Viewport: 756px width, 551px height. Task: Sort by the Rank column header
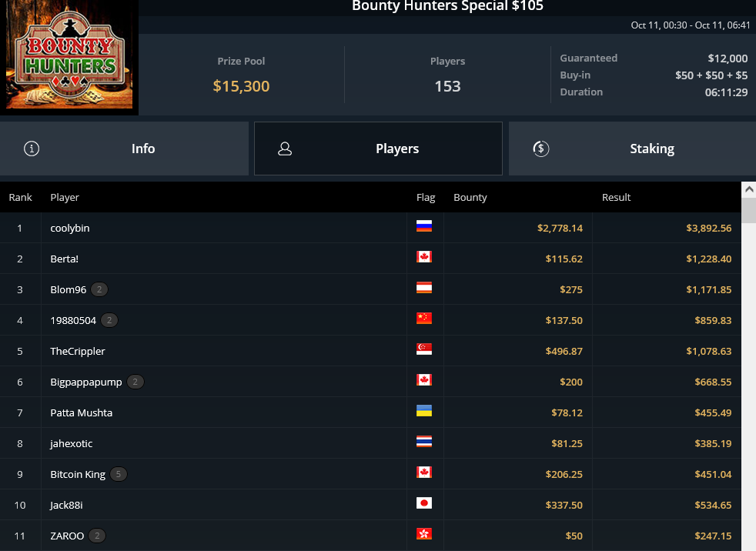20,197
